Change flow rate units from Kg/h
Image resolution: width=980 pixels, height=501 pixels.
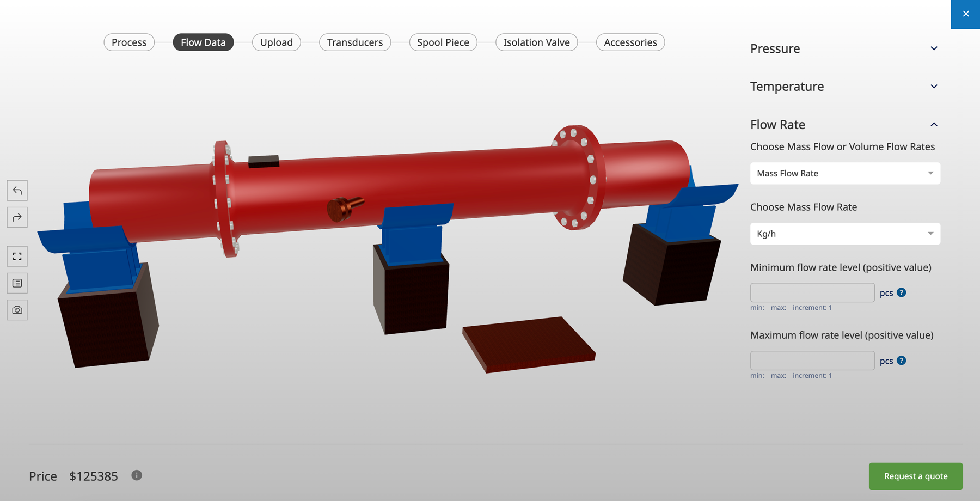pos(844,234)
